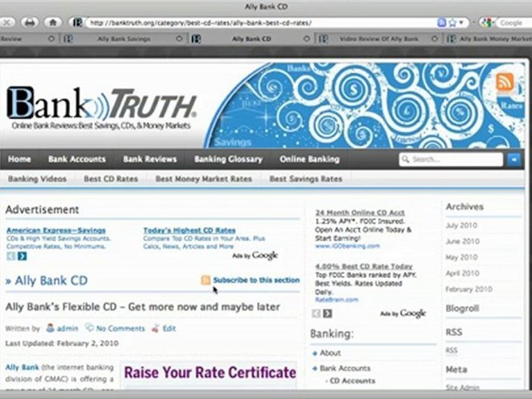Open the Bank Accounts navigation menu

click(76, 159)
